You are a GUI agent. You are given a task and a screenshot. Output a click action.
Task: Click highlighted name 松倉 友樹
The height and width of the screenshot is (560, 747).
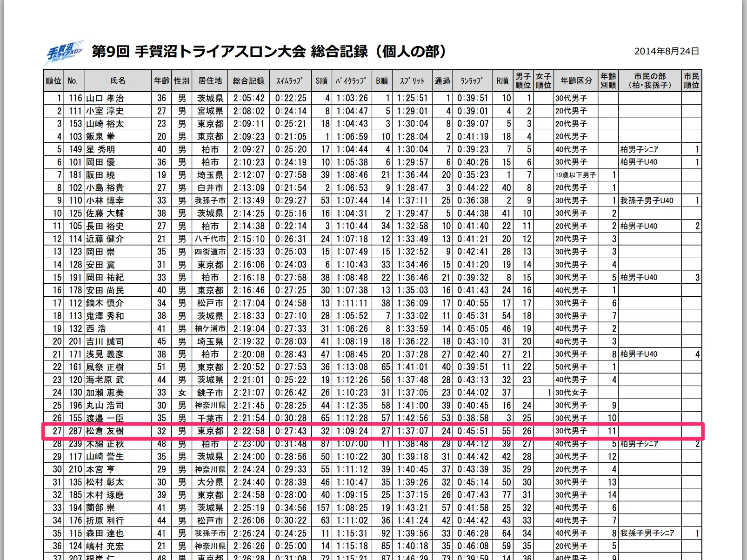pyautogui.click(x=105, y=431)
